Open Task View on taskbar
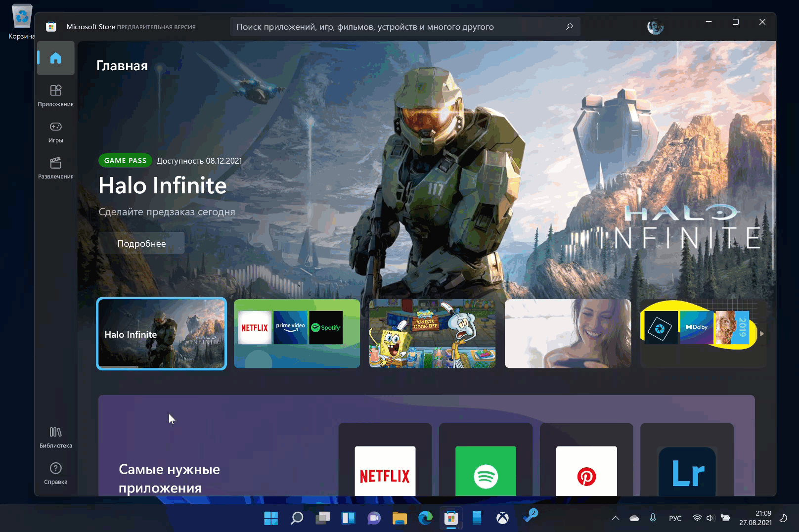The width and height of the screenshot is (799, 532). pyautogui.click(x=322, y=518)
